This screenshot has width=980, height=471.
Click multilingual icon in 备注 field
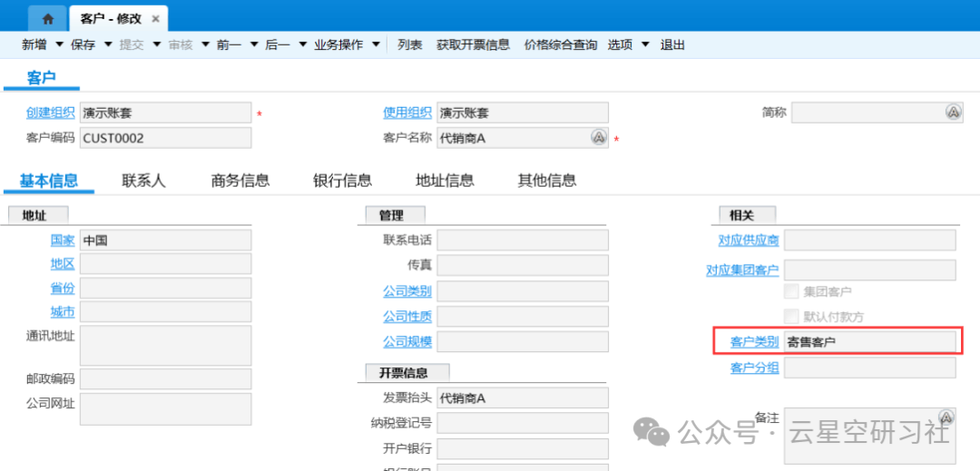point(946,417)
